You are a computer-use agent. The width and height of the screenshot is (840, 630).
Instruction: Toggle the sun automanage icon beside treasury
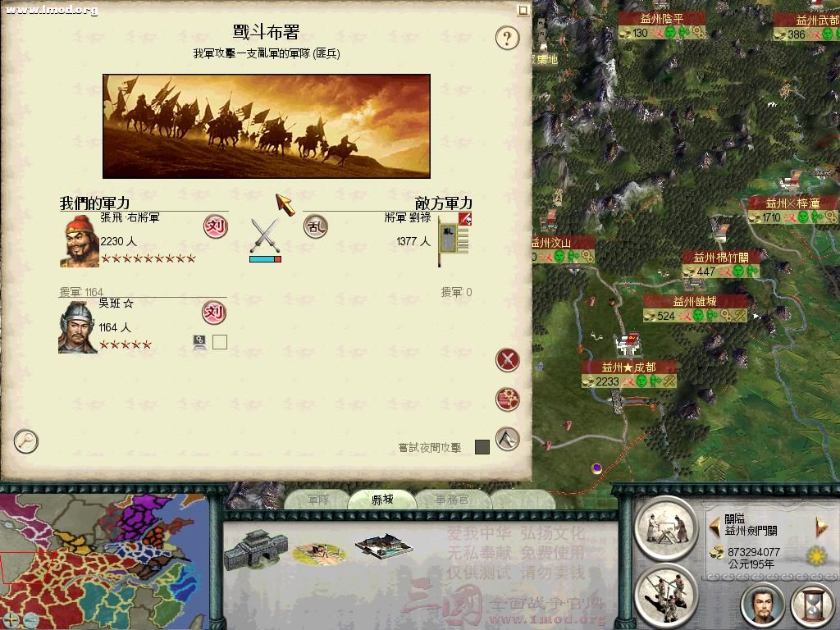pyautogui.click(x=816, y=555)
